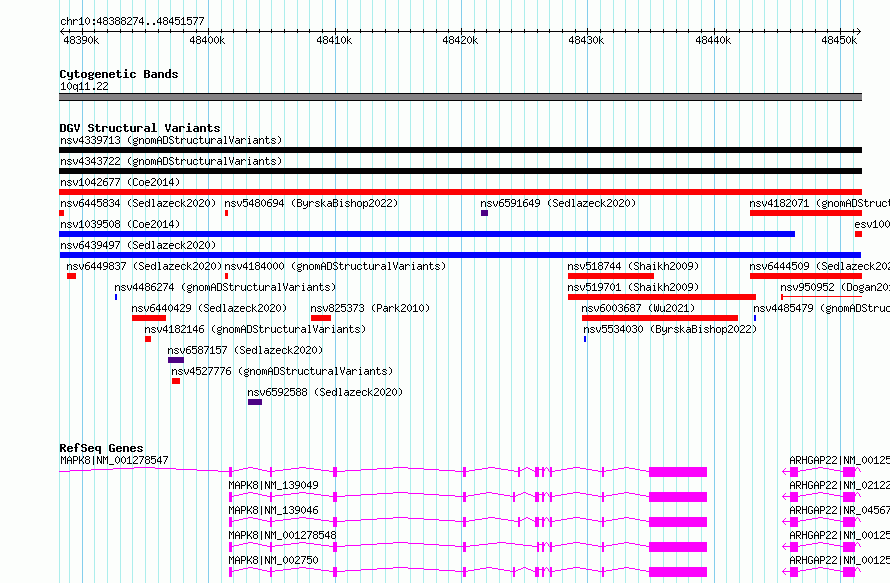Click the MAPK8|NM_001278547 transcript label
This screenshot has height=583, width=890.
pos(114,460)
